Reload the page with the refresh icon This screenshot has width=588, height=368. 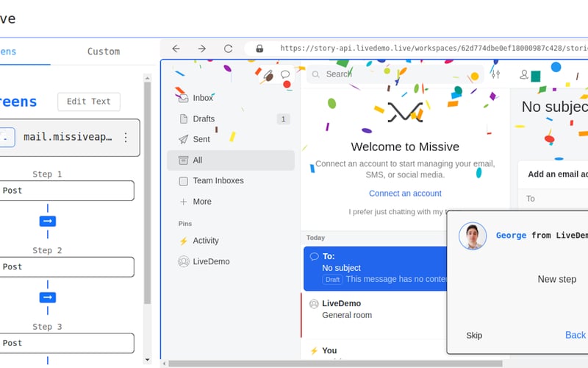(x=228, y=49)
